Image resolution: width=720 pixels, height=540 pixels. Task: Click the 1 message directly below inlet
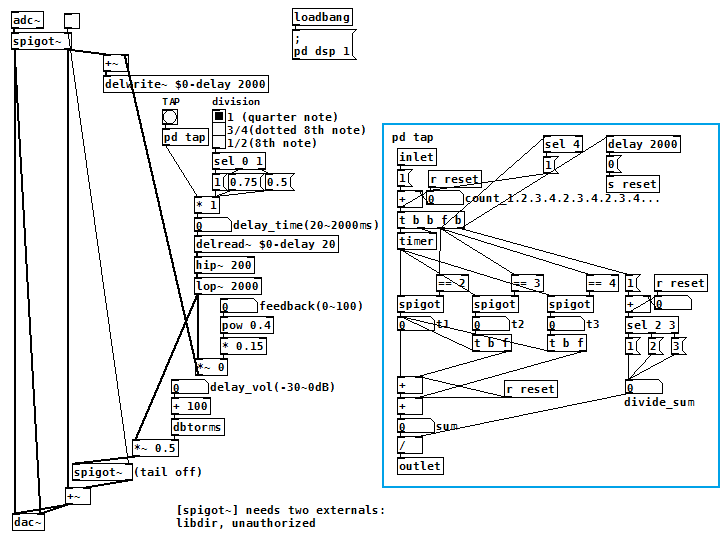(x=405, y=178)
